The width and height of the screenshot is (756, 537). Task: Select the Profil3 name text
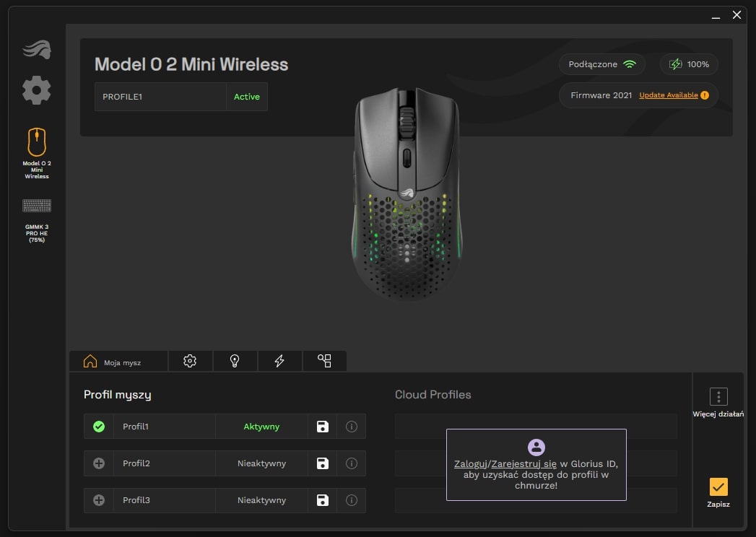tap(136, 500)
